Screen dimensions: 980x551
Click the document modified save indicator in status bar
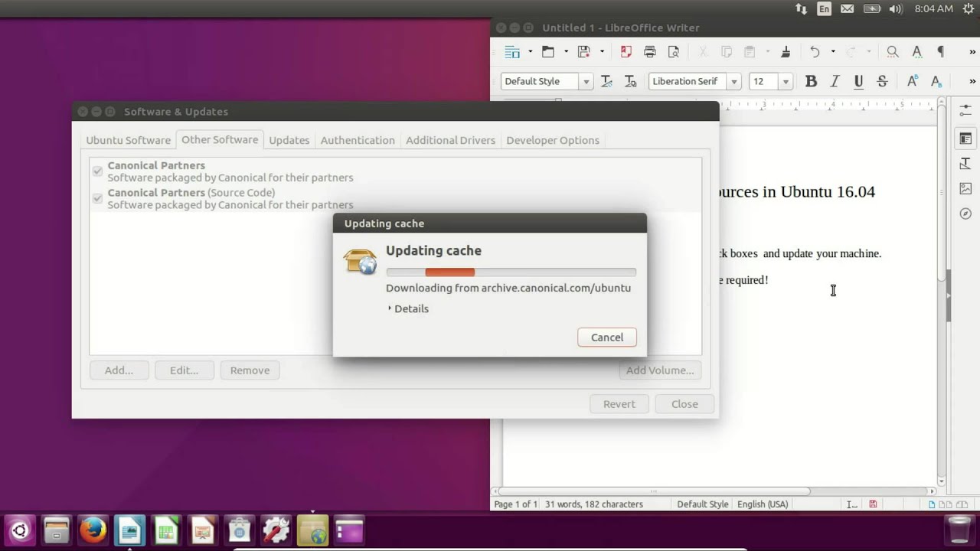tap(873, 504)
